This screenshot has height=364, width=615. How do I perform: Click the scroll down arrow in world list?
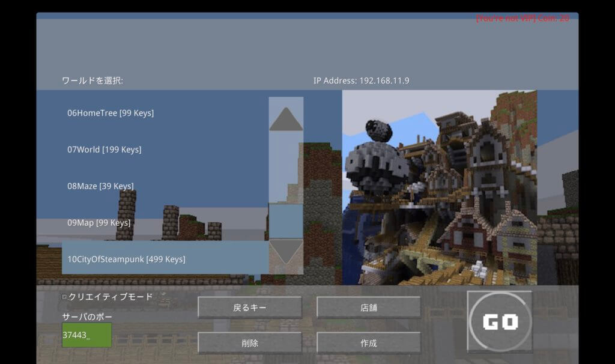[x=286, y=252]
